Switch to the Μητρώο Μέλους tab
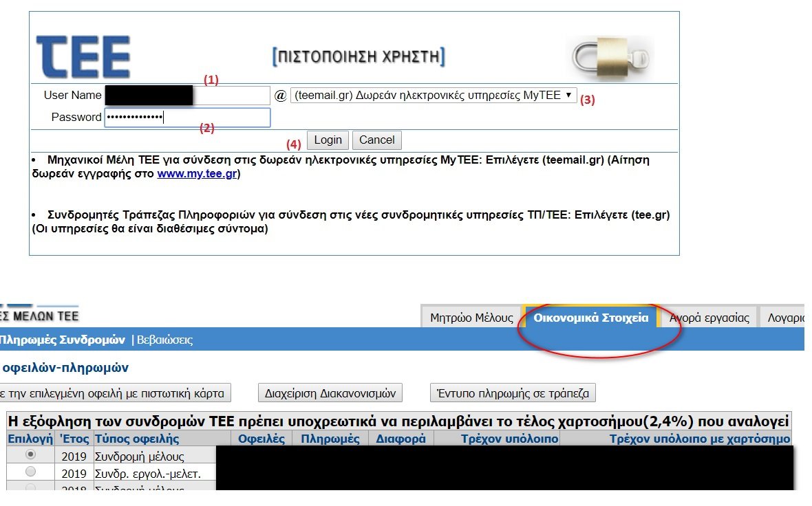The width and height of the screenshot is (812, 506). (x=471, y=318)
